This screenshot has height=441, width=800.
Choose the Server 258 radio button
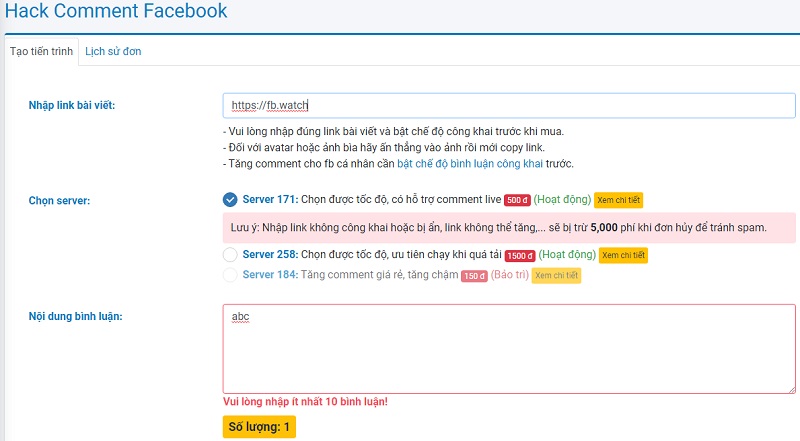tap(230, 254)
